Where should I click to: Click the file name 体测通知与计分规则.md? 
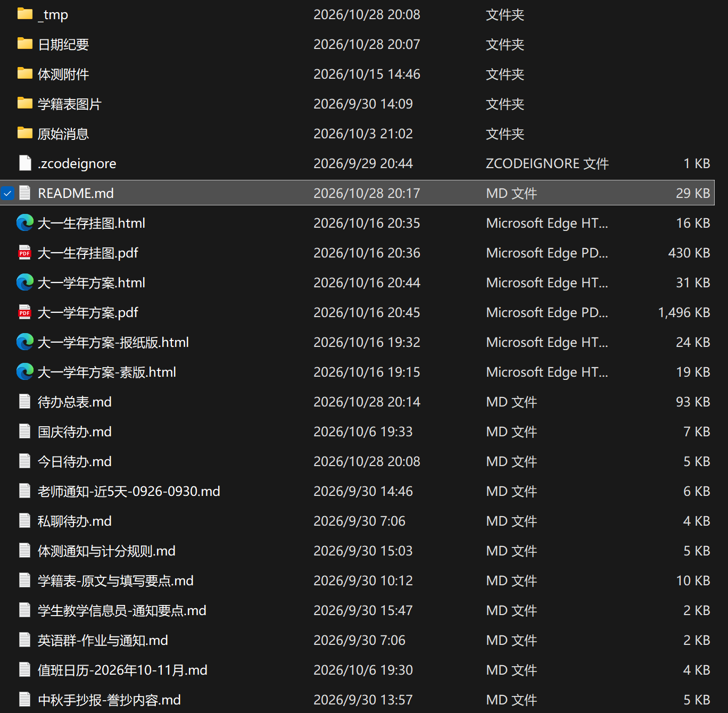106,551
